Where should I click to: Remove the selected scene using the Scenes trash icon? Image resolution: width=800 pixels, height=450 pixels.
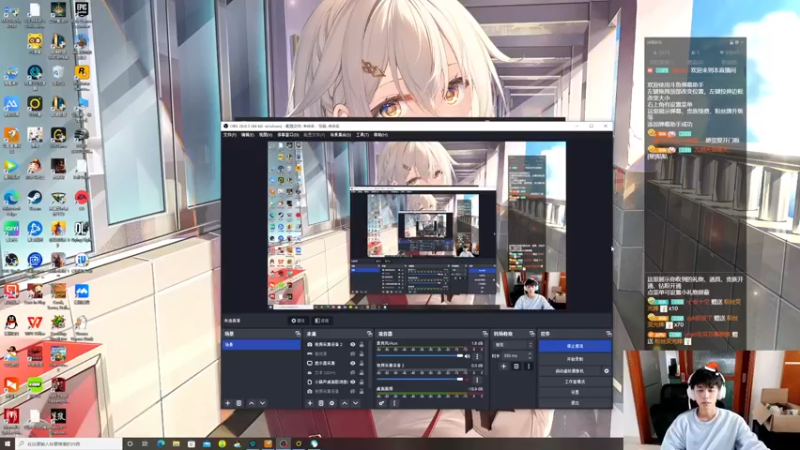(x=239, y=403)
